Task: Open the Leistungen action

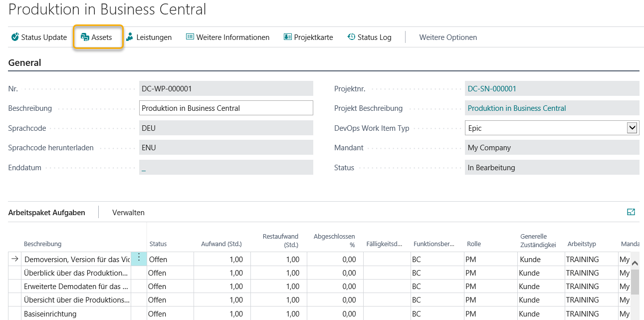Action: 149,37
